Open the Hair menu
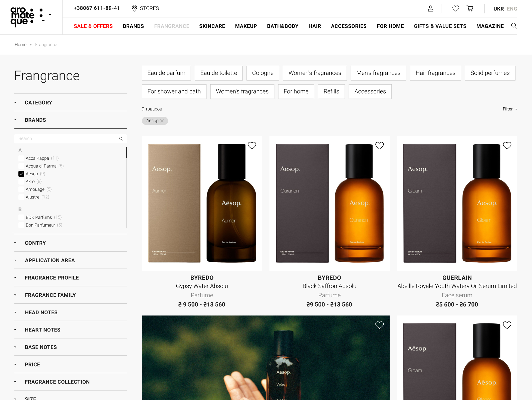The width and height of the screenshot is (532, 400). coord(315,26)
